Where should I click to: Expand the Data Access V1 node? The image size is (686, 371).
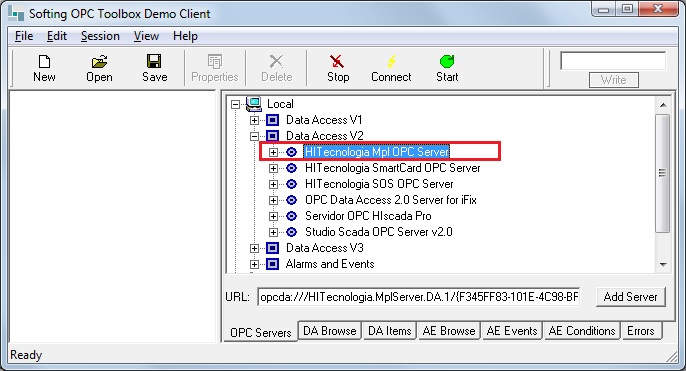point(254,120)
